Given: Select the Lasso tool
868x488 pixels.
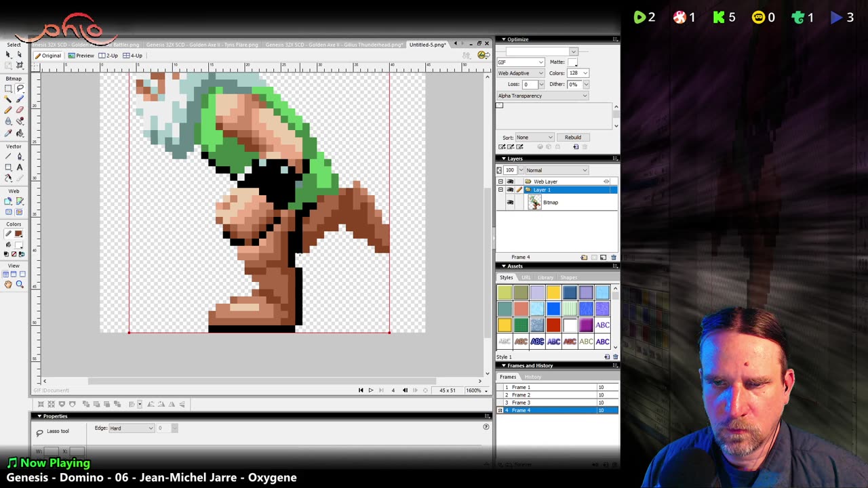Looking at the screenshot, I should click(x=20, y=89).
